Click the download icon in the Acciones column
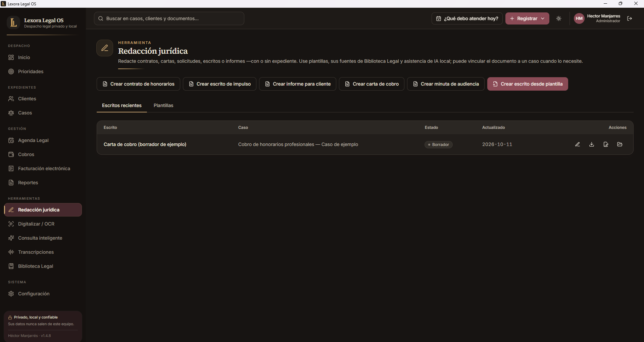The width and height of the screenshot is (644, 342). [x=592, y=144]
